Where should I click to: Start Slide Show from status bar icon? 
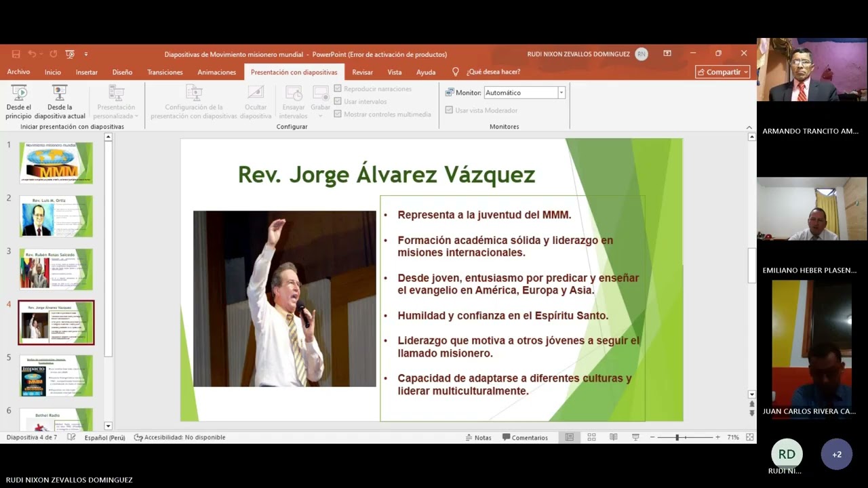[x=635, y=438]
